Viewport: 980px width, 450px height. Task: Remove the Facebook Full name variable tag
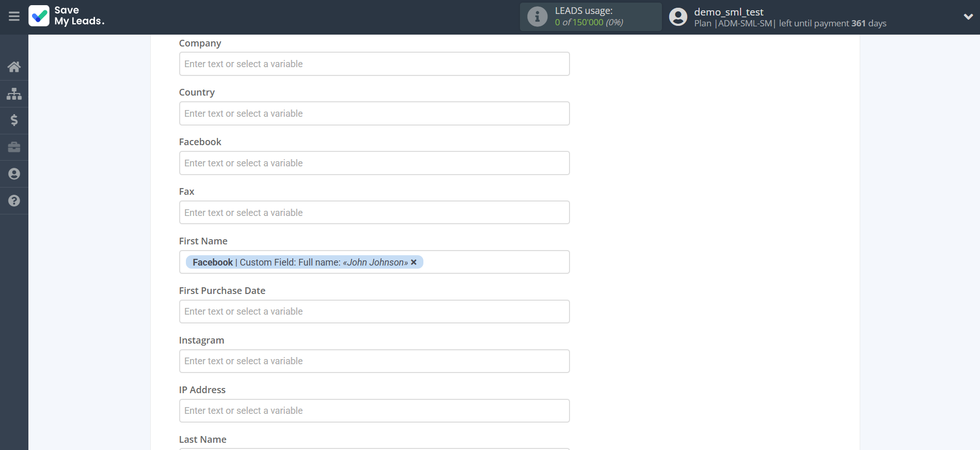tap(414, 262)
